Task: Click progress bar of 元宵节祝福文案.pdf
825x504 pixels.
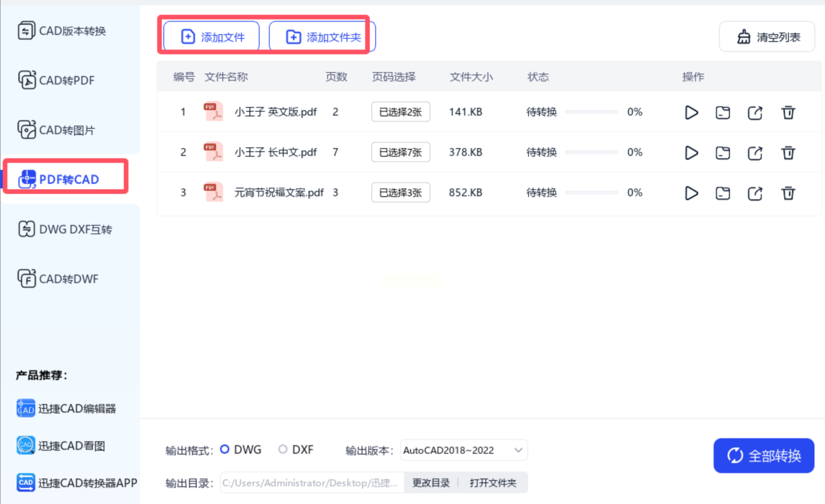Action: click(591, 193)
